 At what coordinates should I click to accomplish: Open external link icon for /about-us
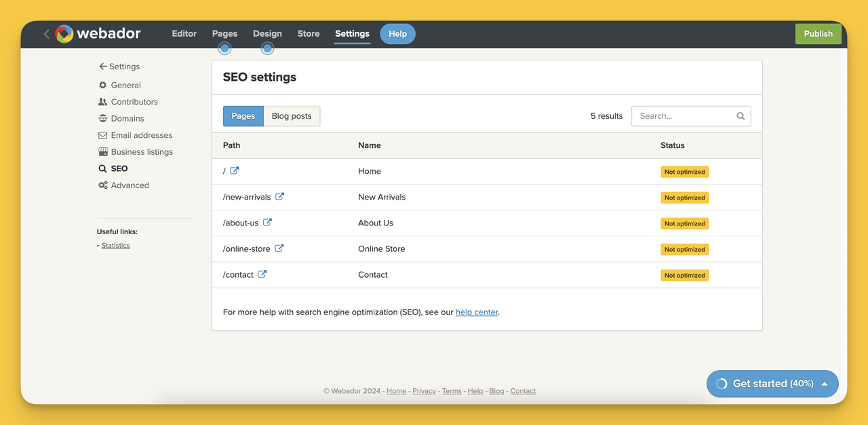click(x=267, y=223)
